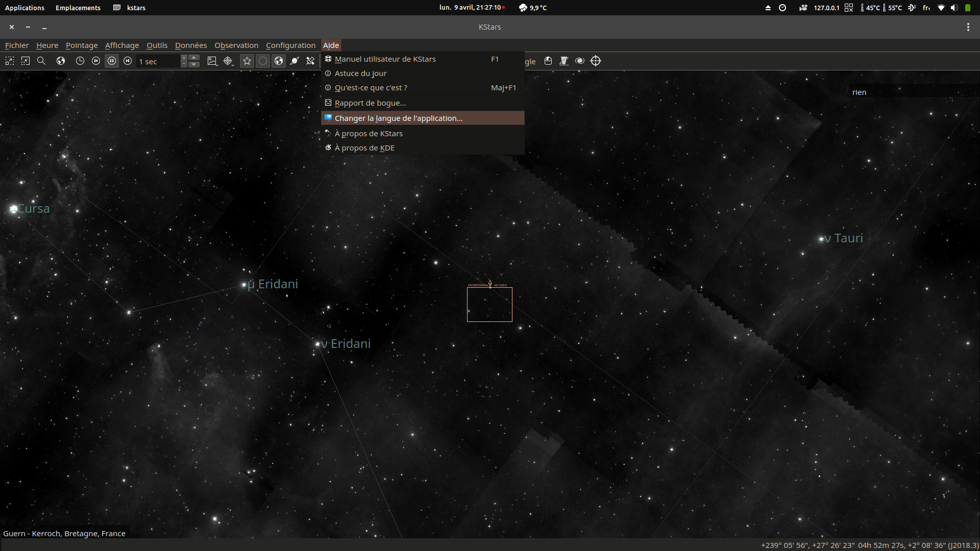Image resolution: width=980 pixels, height=551 pixels.
Task: Toggle deep-sky objects dotted circle icon
Action: click(x=263, y=61)
